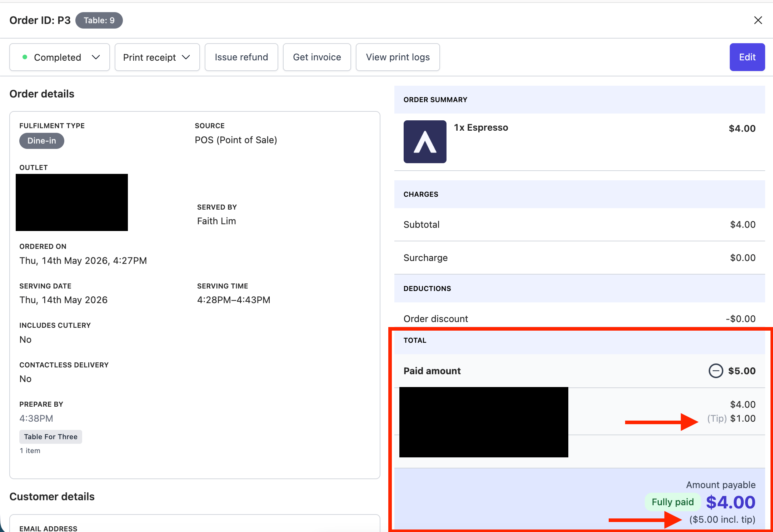Click the Serving date Thu, 14th May 2026
Screen dimensions: 773x532
(x=64, y=300)
